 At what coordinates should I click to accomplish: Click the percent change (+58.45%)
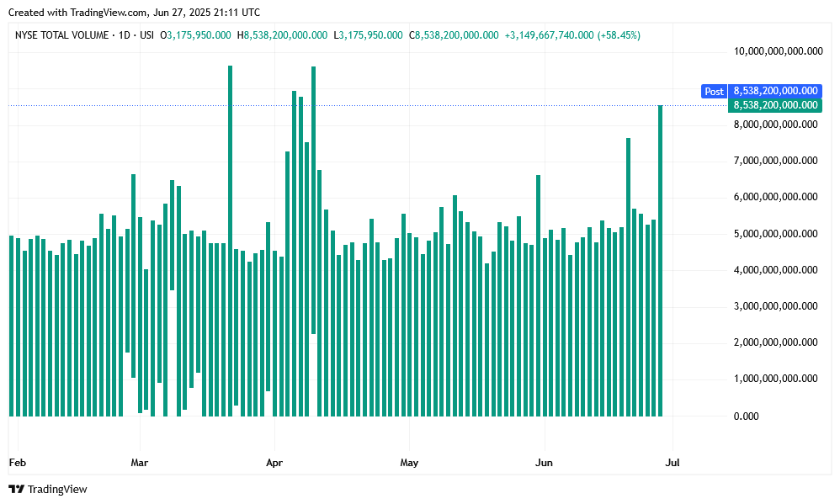click(x=619, y=35)
